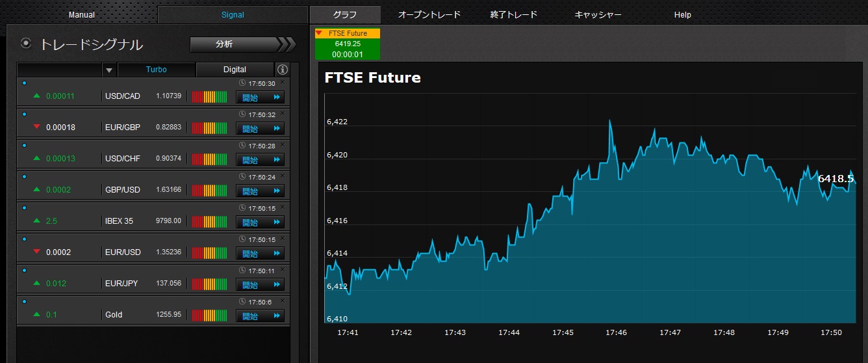
Task: Click the green up arrow for USD/CHF
Action: pyautogui.click(x=37, y=158)
